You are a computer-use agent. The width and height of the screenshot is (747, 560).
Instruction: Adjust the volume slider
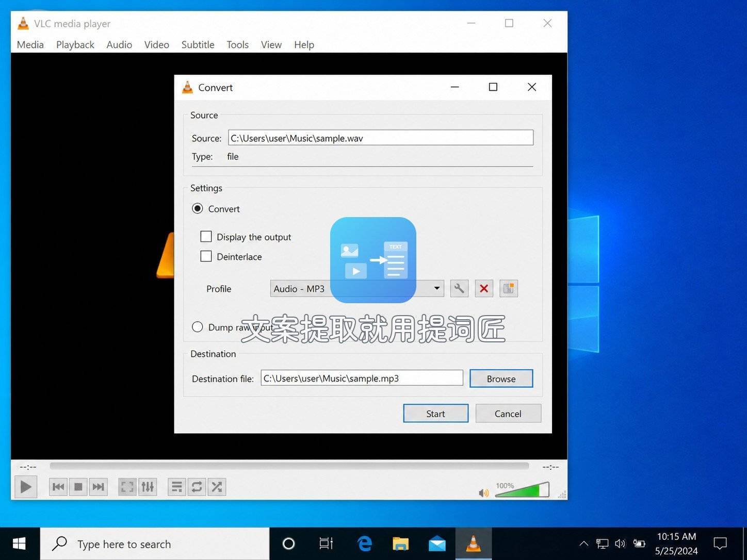tap(522, 490)
